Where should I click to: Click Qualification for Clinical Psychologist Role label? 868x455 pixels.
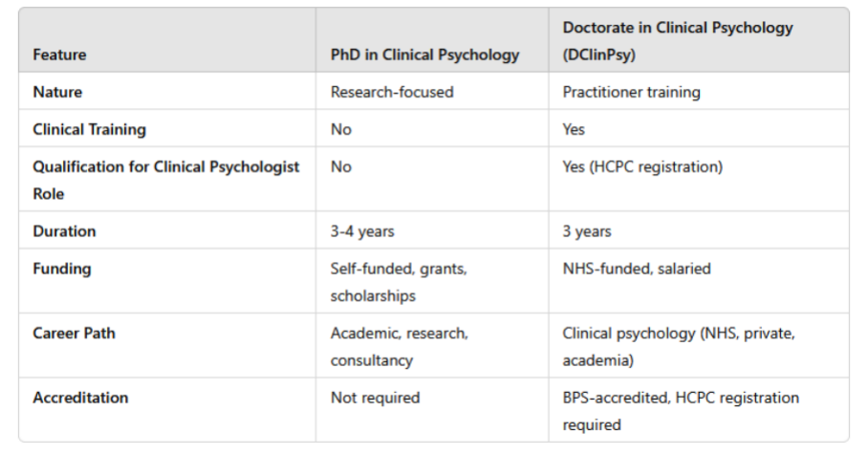click(166, 180)
